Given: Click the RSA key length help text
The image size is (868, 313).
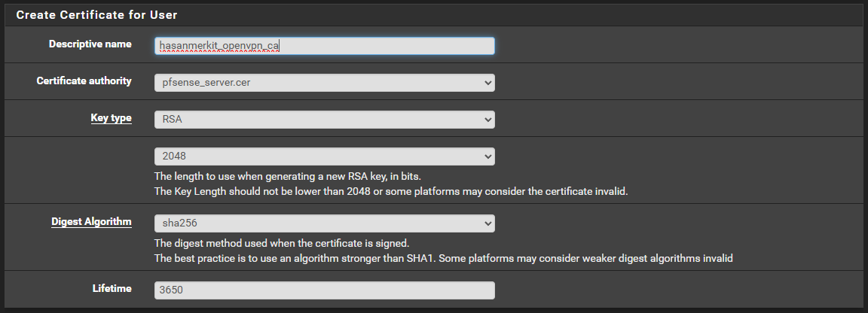Looking at the screenshot, I should [287, 176].
